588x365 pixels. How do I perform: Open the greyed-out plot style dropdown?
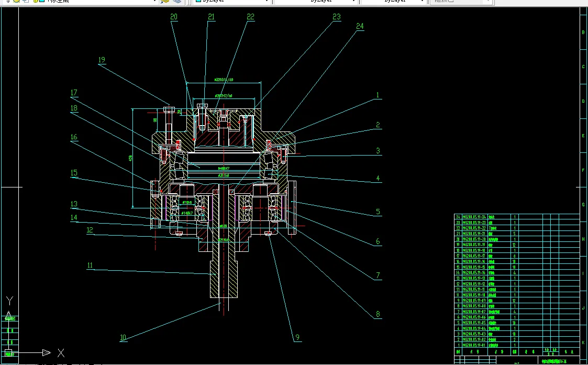pos(461,1)
